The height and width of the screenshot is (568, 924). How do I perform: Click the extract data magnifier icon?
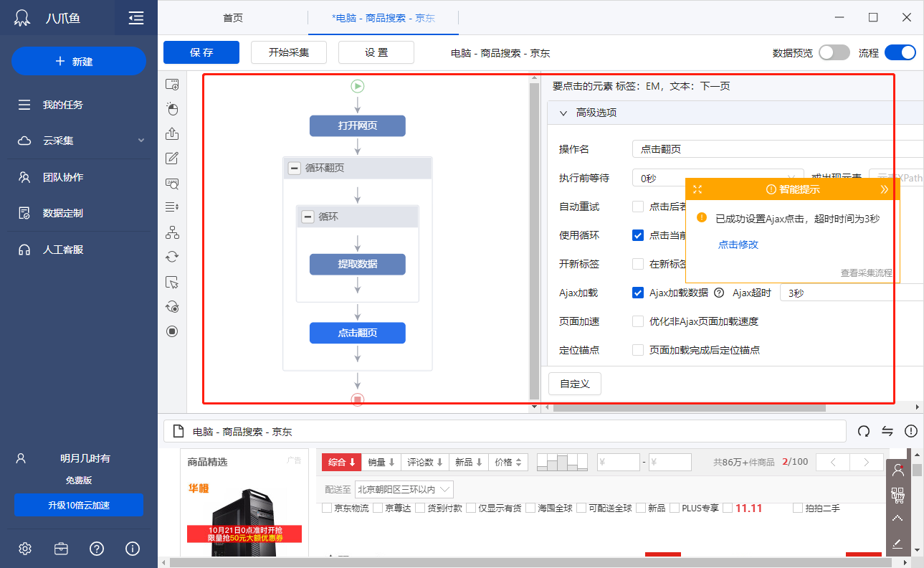172,183
